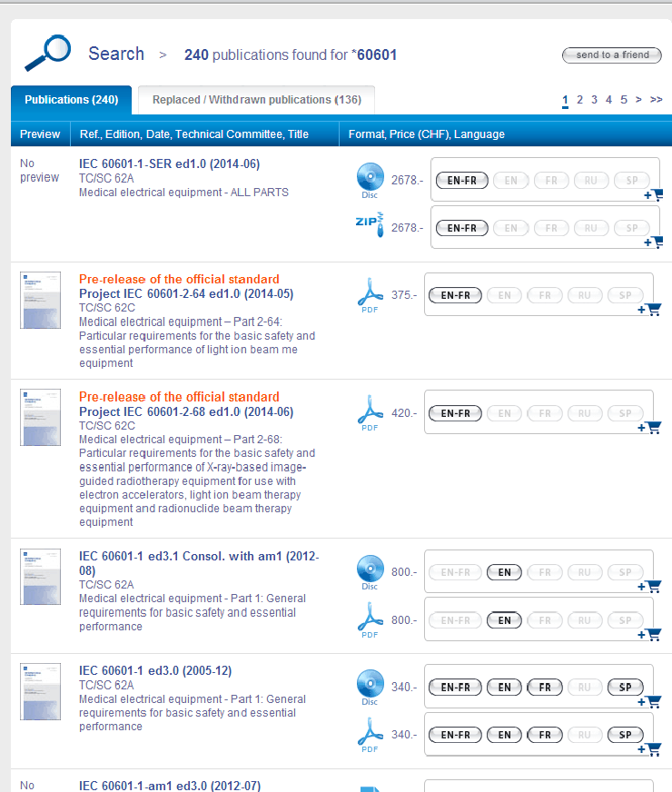Jump to last page with double arrow
This screenshot has height=792, width=672.
[656, 100]
